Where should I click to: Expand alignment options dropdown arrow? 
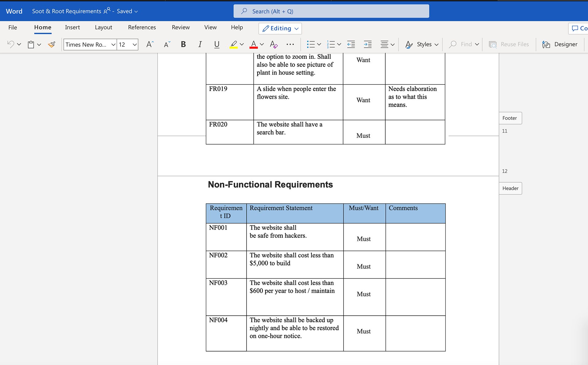click(x=393, y=44)
